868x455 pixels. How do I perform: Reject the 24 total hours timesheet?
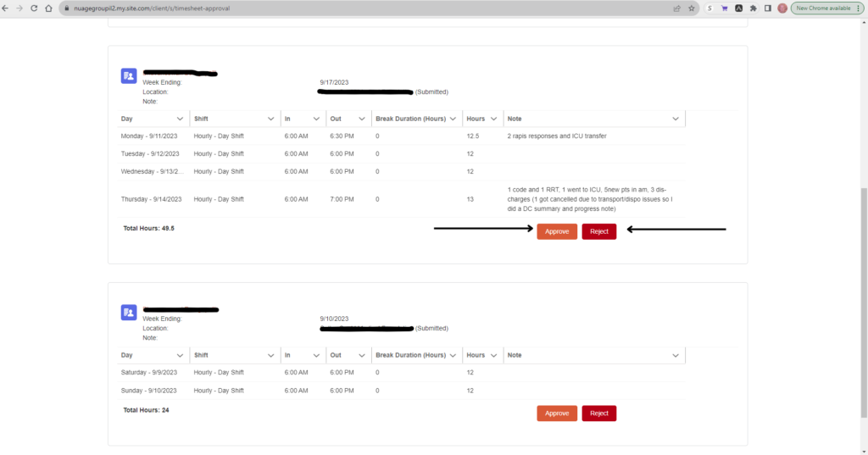(x=598, y=413)
